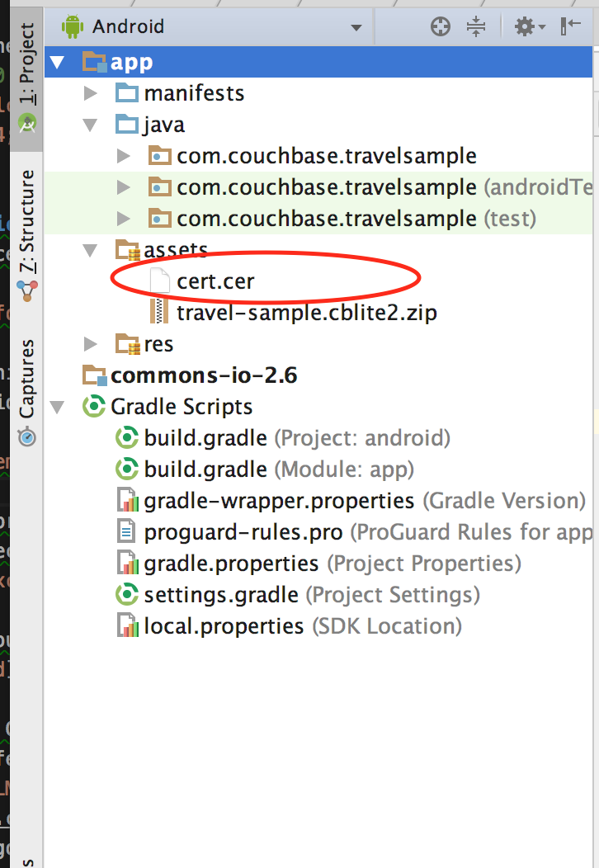
Task: Collapse the assets folder
Action: click(x=90, y=250)
